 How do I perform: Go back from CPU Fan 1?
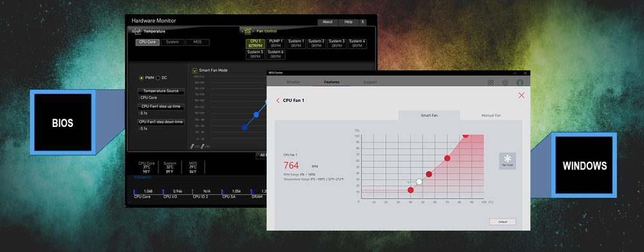(278, 101)
